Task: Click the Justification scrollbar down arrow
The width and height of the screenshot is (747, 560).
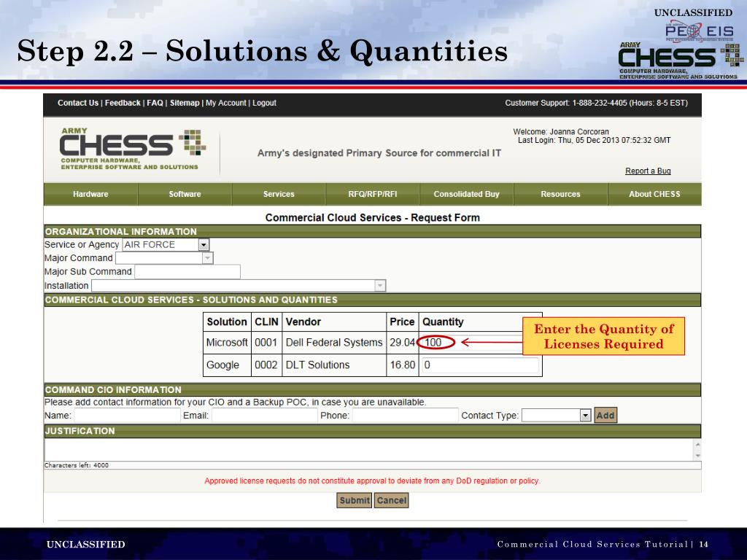Action: (697, 456)
